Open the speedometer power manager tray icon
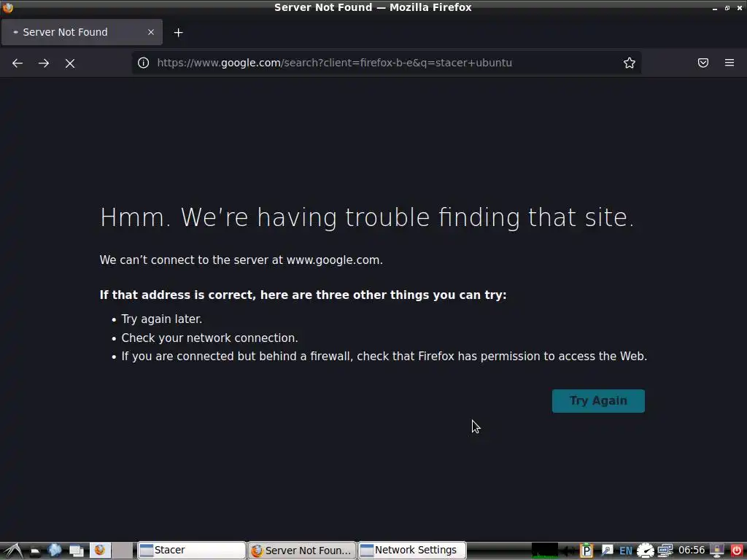 pyautogui.click(x=646, y=551)
